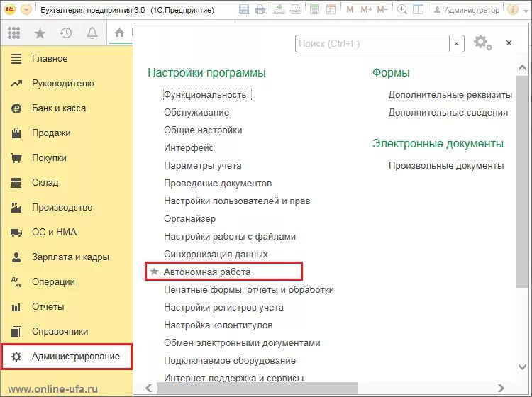The image size is (532, 397).
Task: Click the horizontal scrollbar left arrow
Action: 149,388
